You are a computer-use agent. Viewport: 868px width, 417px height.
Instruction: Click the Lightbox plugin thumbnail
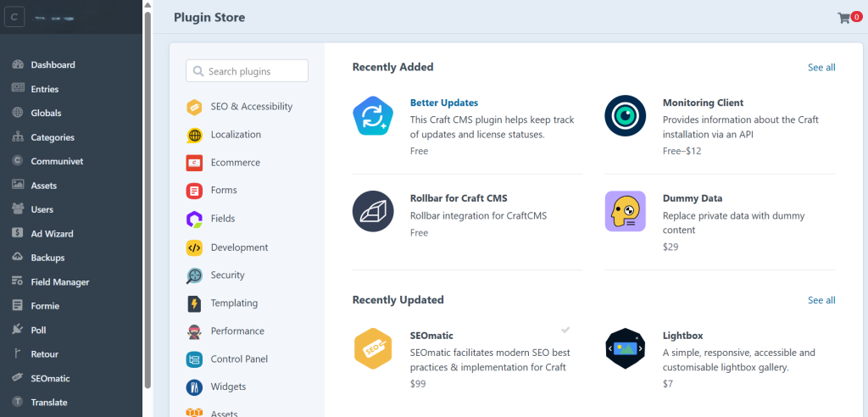pos(626,348)
